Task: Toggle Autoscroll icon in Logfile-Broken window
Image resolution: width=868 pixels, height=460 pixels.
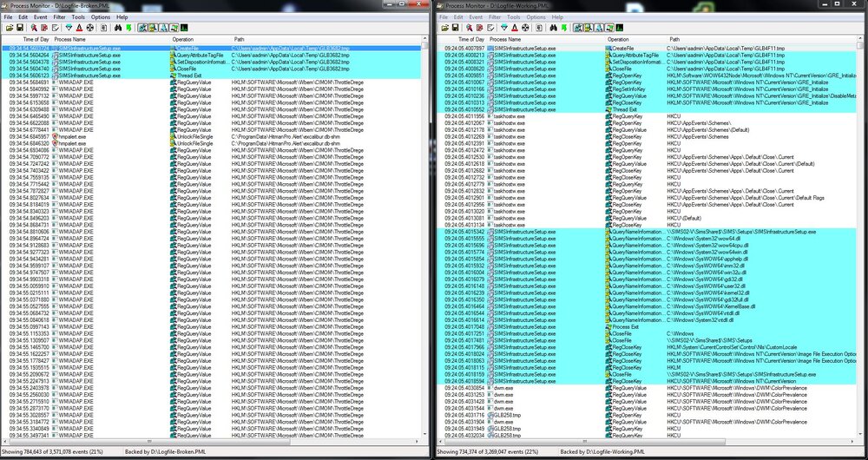Action: coord(44,28)
